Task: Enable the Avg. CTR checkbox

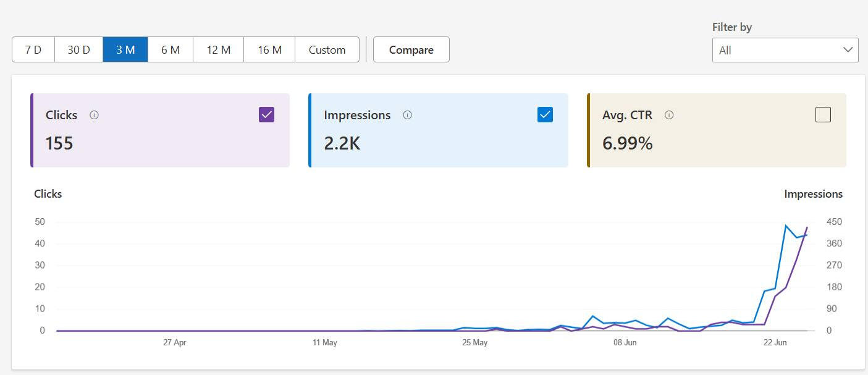Action: (823, 114)
